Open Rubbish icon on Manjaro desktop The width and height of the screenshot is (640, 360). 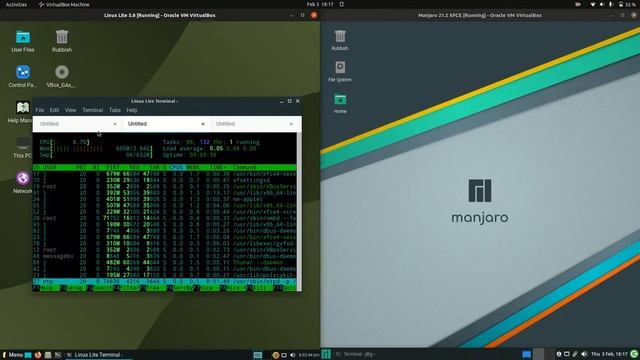tap(340, 40)
